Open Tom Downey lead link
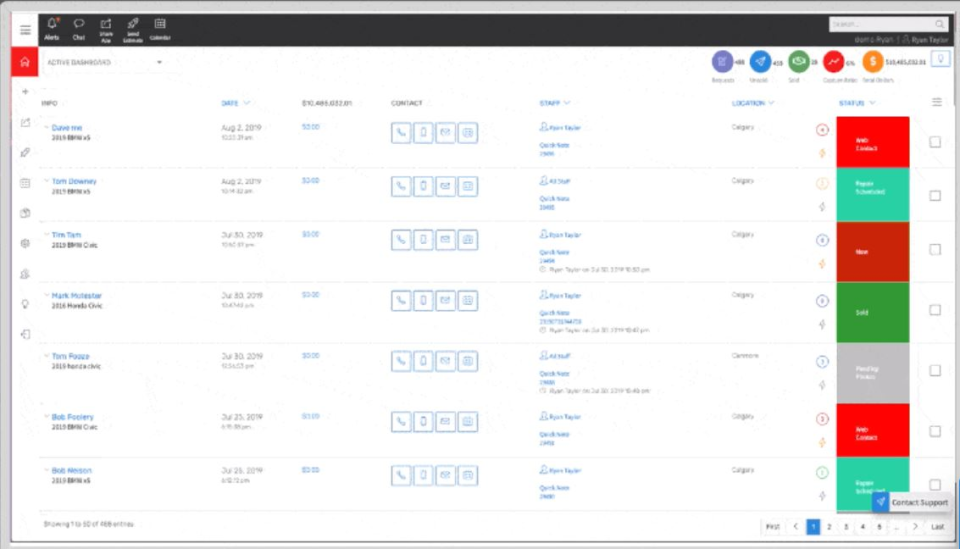This screenshot has width=960, height=549. tap(74, 181)
